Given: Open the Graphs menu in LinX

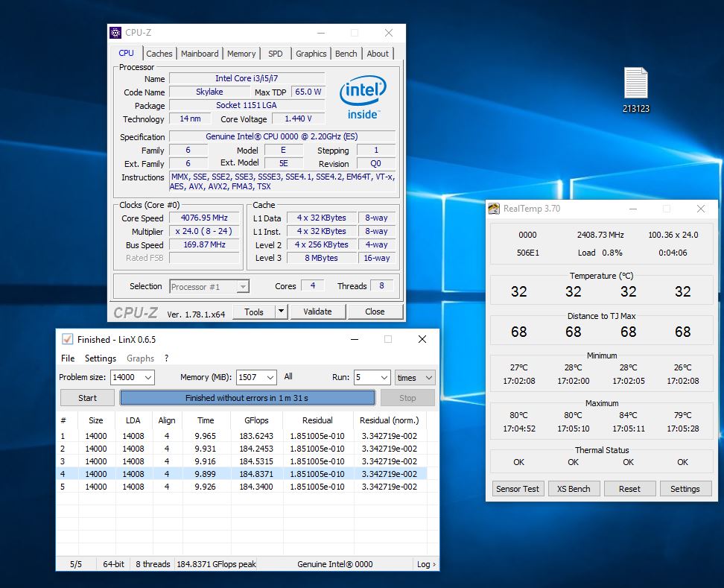Looking at the screenshot, I should click(140, 358).
